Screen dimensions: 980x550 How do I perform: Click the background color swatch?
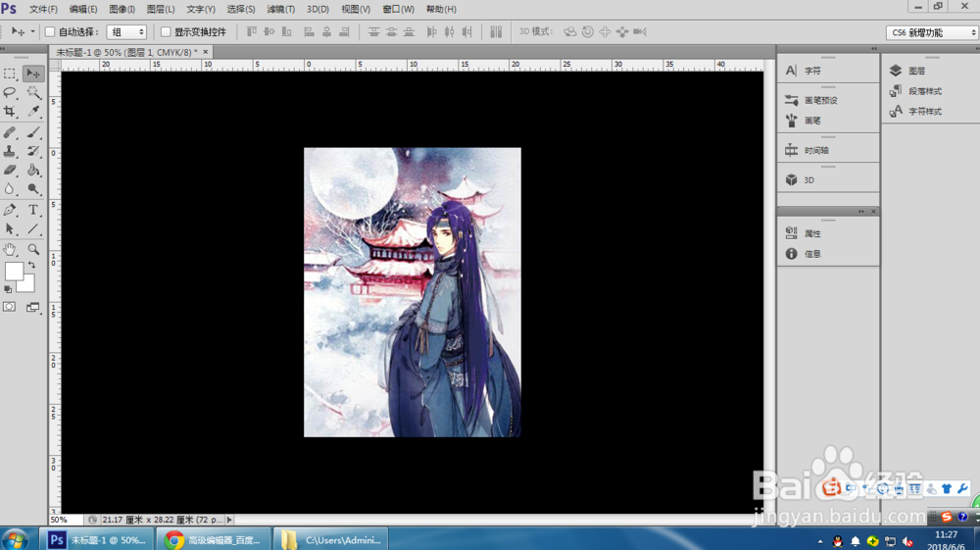[28, 286]
